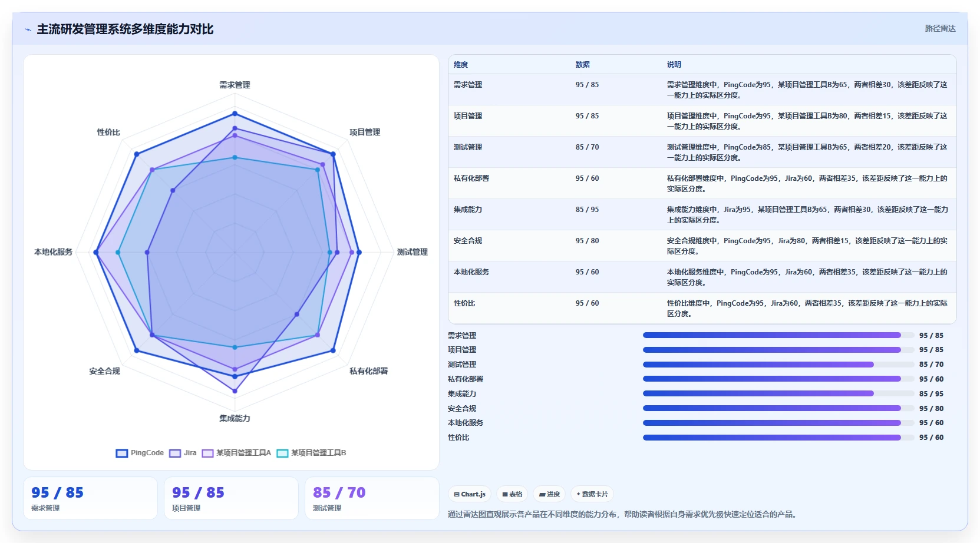The image size is (980, 543).
Task: Toggle Jira series in chart legend
Action: [183, 453]
